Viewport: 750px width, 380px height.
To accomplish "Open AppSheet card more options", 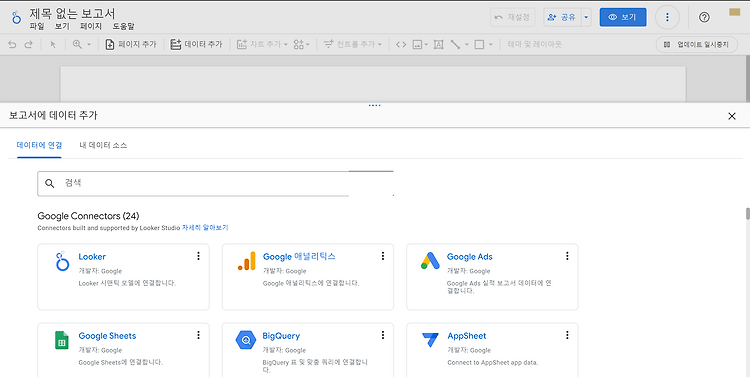I will click(567, 335).
